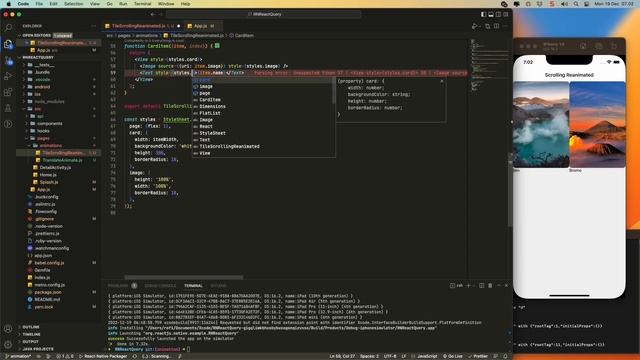Click the git branch indicator in the status bar

click(18, 356)
